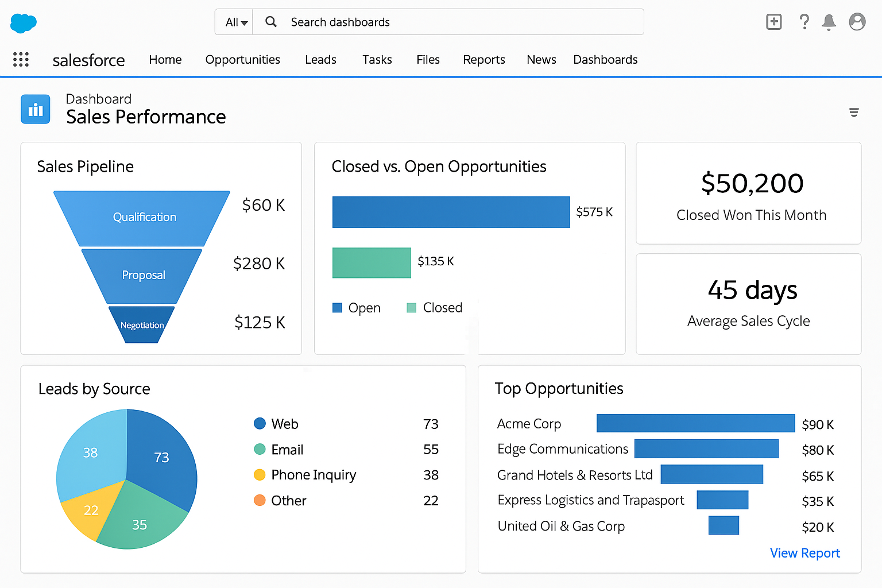Screen dimensions: 882x588
Task: Click the $575 K open opportunities bar
Action: [451, 212]
